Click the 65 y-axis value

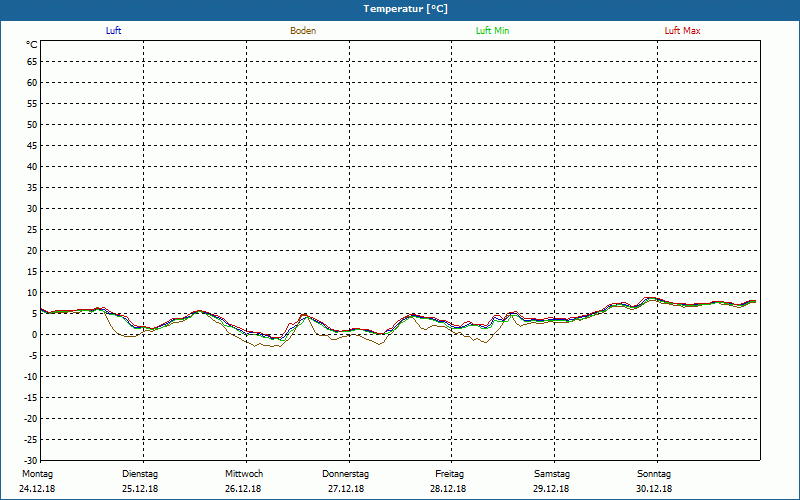tap(32, 62)
